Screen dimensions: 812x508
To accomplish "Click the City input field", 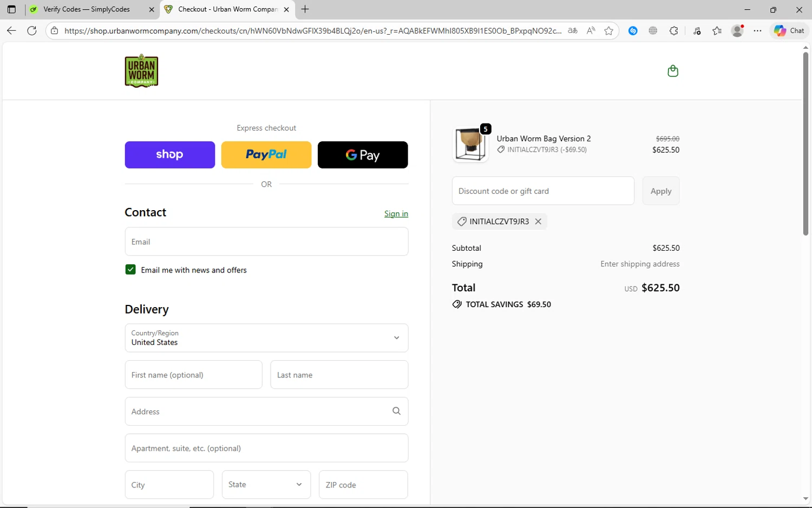I will tap(169, 484).
